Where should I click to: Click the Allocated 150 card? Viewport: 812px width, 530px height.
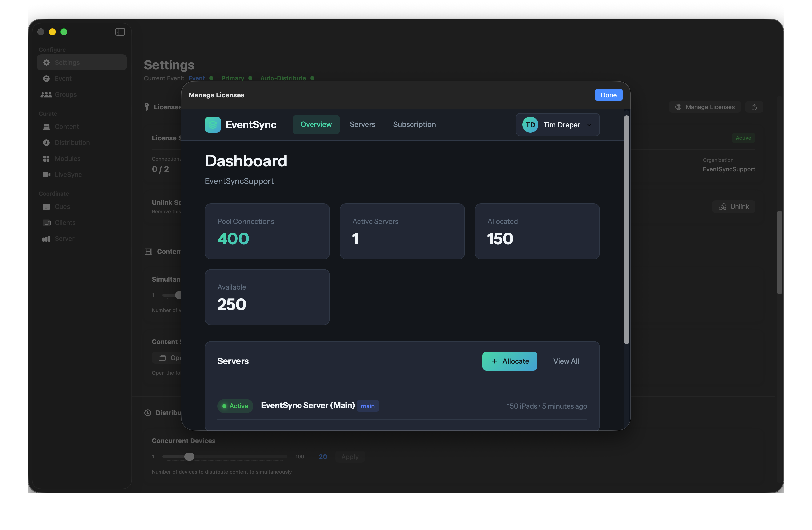click(537, 232)
